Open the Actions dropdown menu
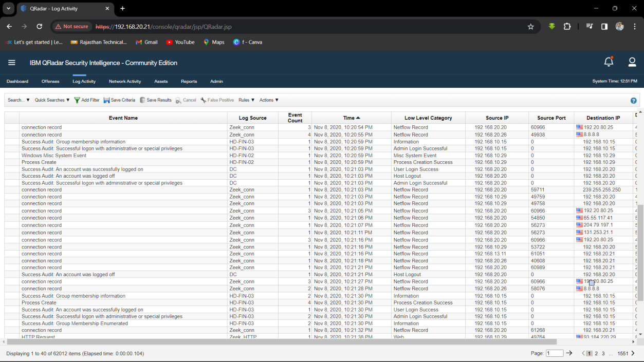 click(x=269, y=100)
